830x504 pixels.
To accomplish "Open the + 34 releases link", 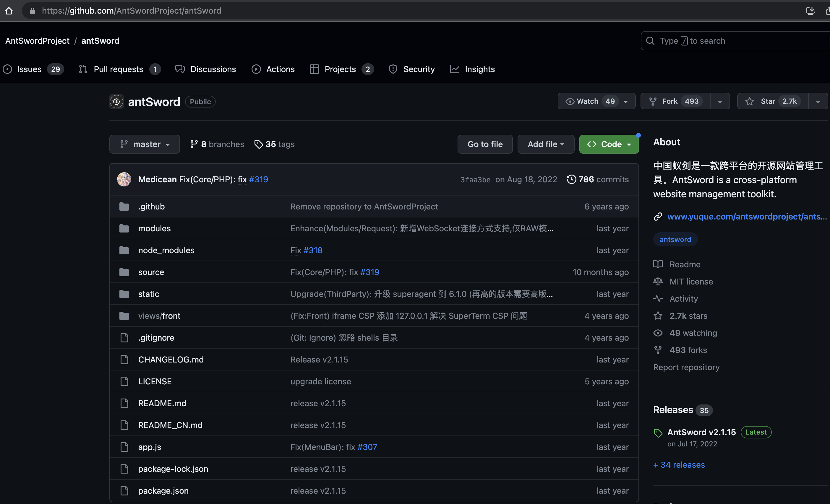I will (679, 465).
